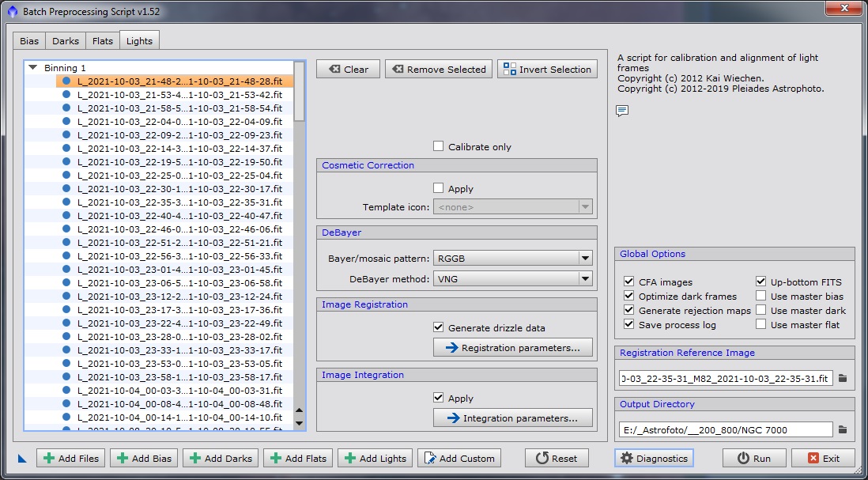868x480 pixels.
Task: Click the file list vertical scrollbar
Action: tap(299, 237)
